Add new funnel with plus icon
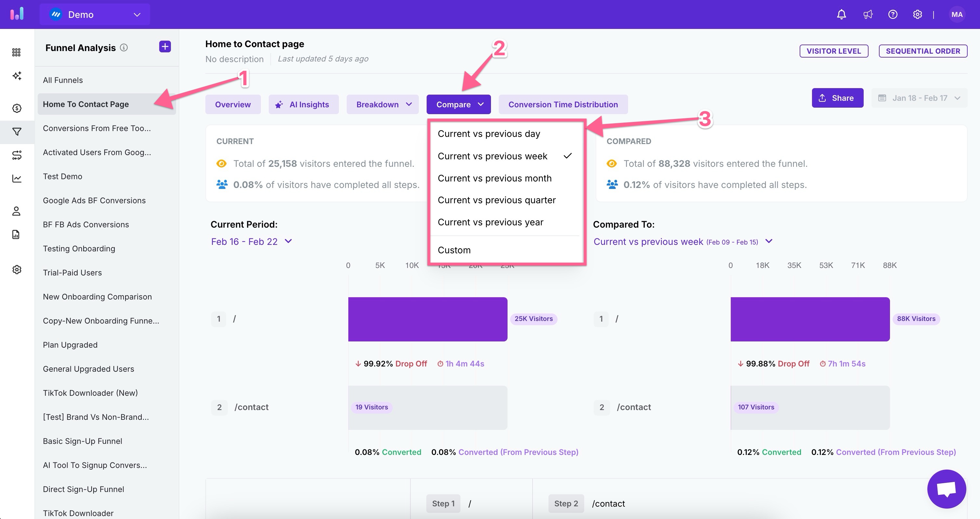The width and height of the screenshot is (980, 519). pos(165,47)
